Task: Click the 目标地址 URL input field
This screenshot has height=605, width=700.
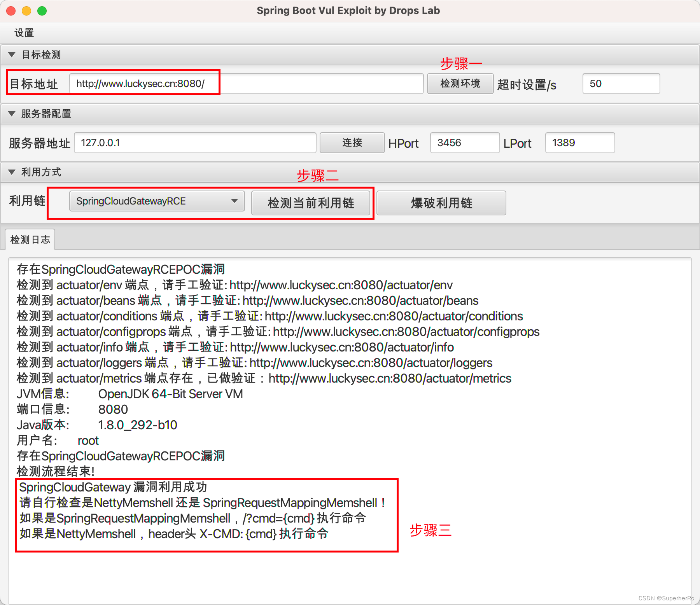Action: (246, 84)
